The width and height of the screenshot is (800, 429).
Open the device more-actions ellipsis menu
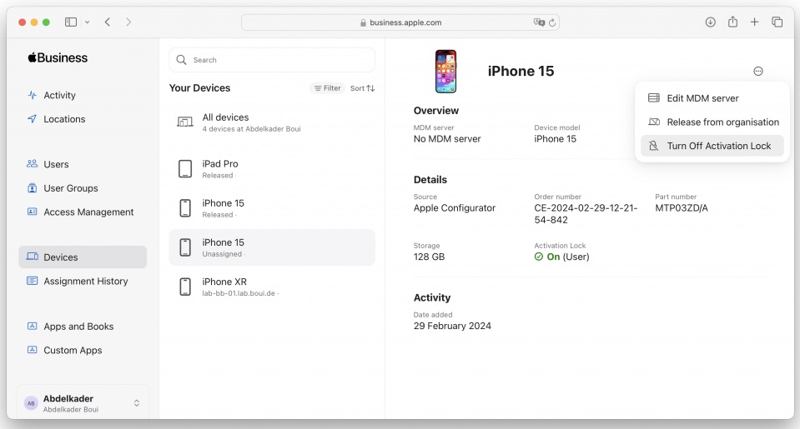[x=758, y=71]
